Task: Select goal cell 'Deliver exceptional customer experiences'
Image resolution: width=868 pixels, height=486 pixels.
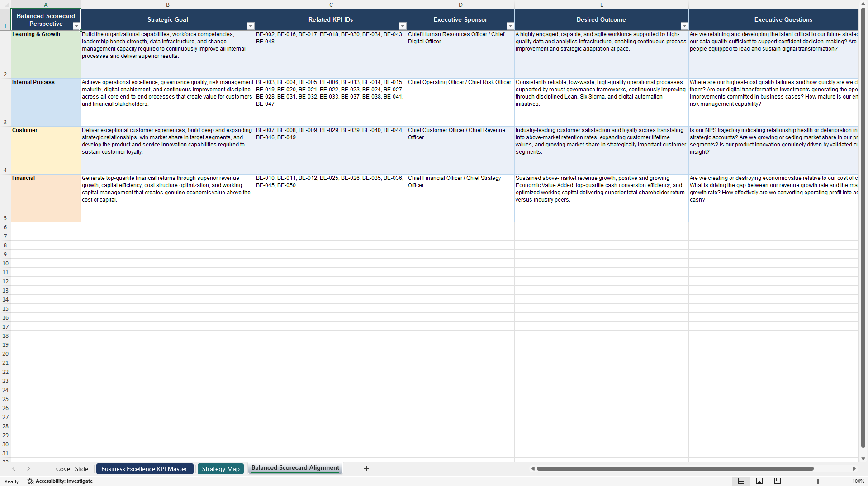Action: coord(168,151)
